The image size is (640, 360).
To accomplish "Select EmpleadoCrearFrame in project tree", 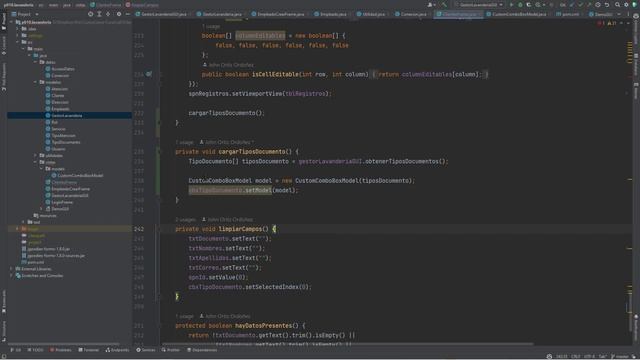I will [71, 189].
